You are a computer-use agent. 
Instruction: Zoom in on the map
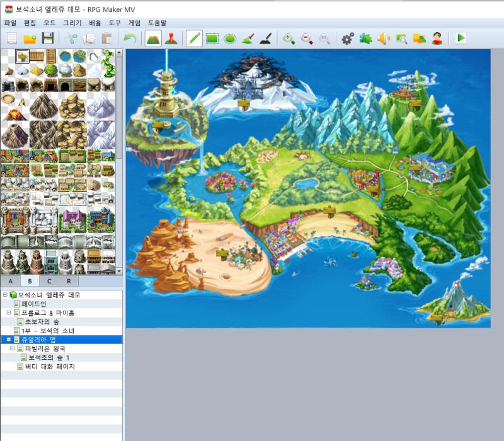coord(289,38)
